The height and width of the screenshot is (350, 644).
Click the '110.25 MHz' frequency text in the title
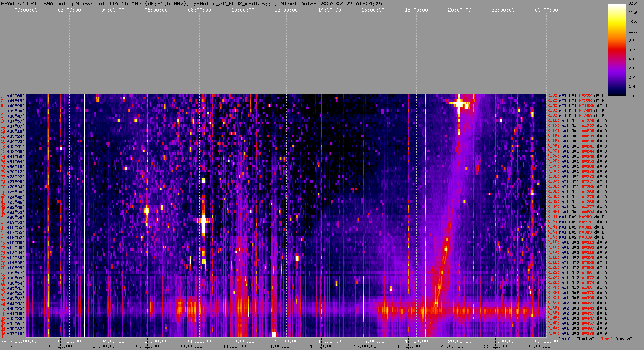tap(124, 4)
